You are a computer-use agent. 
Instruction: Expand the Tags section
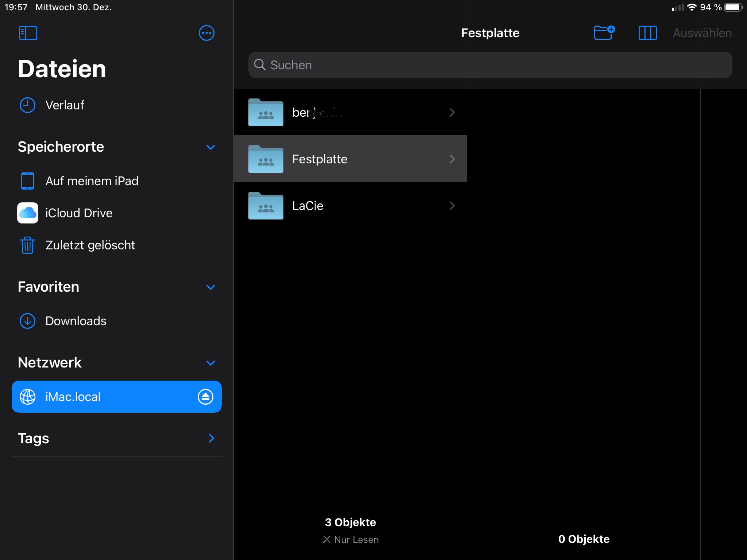pos(211,438)
